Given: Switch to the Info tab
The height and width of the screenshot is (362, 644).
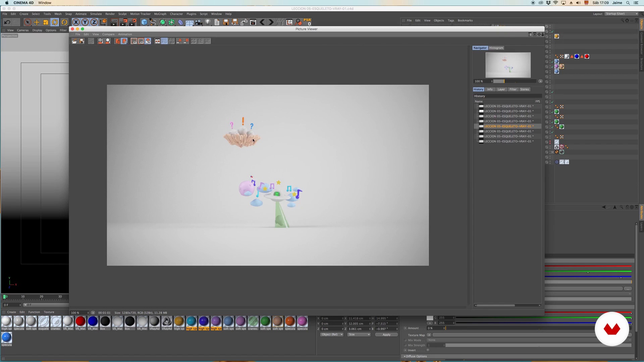Looking at the screenshot, I should pos(490,89).
